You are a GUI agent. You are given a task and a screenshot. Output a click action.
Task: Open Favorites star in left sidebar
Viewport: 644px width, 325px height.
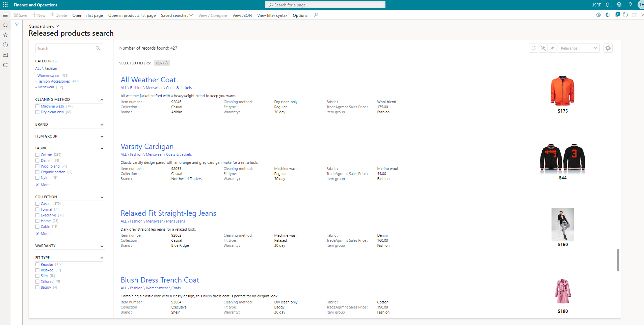click(x=5, y=35)
